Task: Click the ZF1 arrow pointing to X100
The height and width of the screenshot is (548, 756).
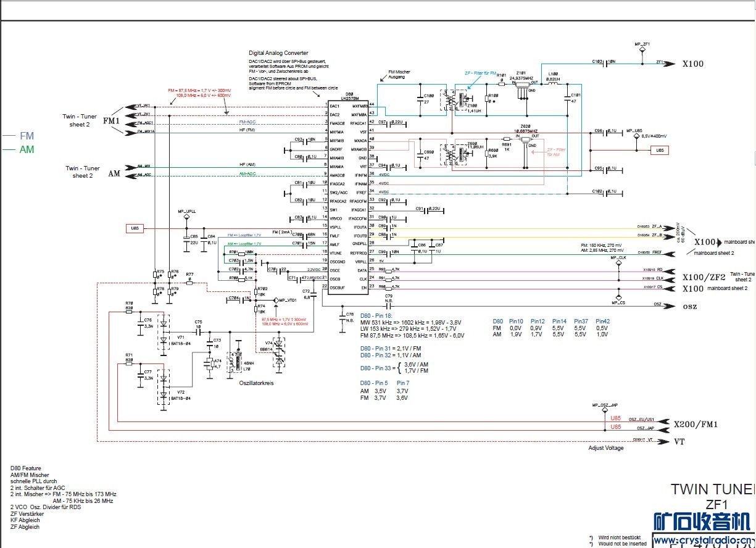Action: 667,63
